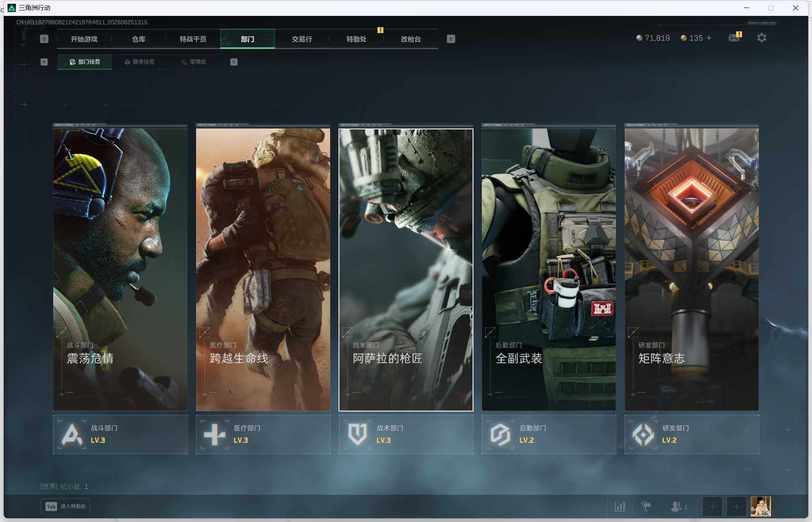Select the 部门 tab
This screenshot has height=522, width=812.
[x=247, y=39]
